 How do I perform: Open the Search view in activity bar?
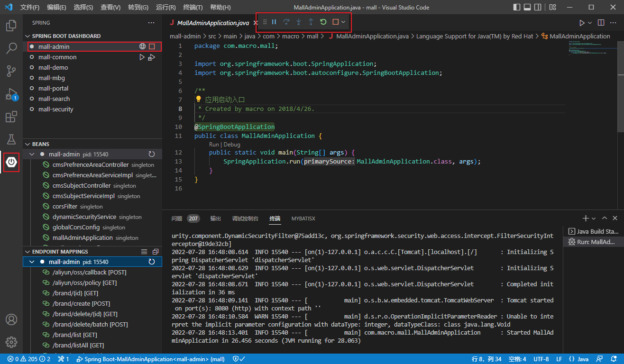[x=11, y=48]
